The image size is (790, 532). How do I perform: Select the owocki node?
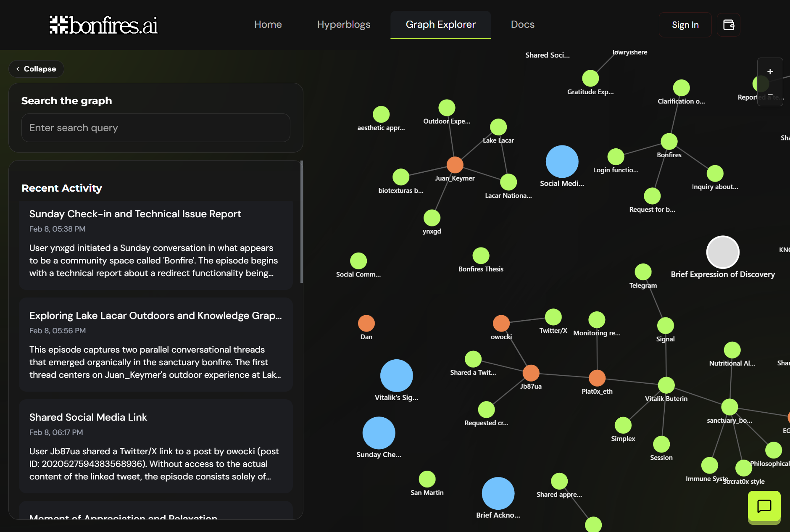pyautogui.click(x=501, y=324)
